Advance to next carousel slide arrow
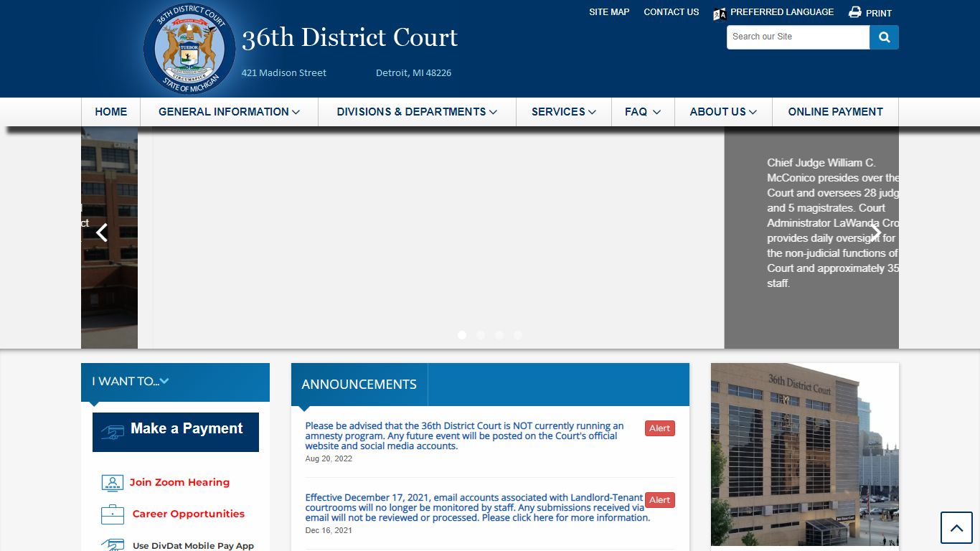The height and width of the screenshot is (551, 980). (876, 232)
